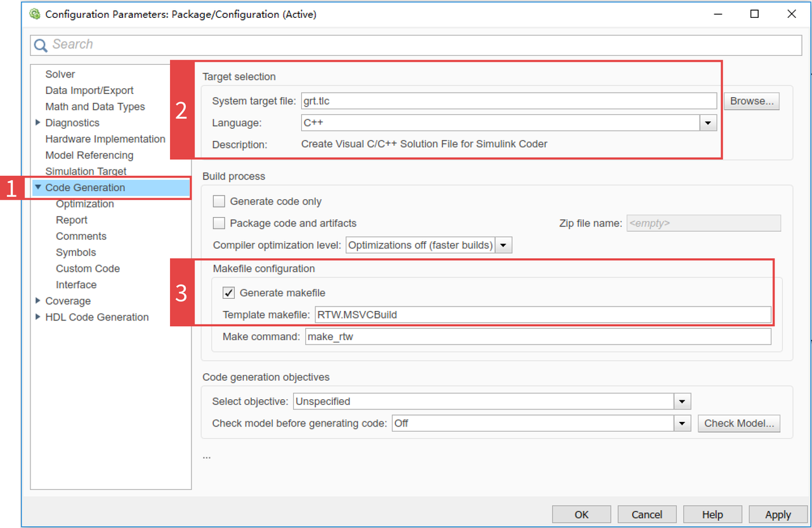812x528 pixels.
Task: Open the Optimization subpage
Action: (x=85, y=204)
